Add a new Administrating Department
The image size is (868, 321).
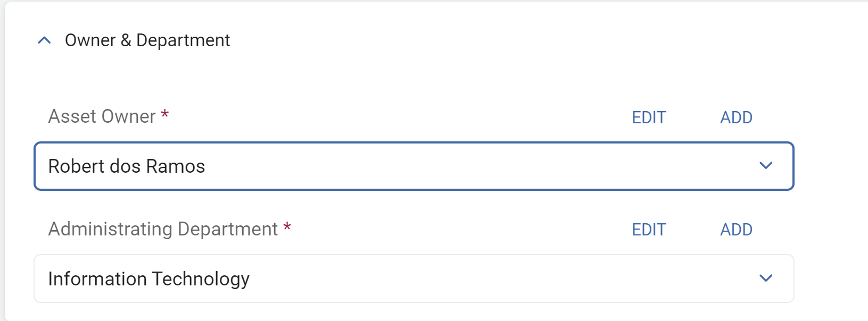pyautogui.click(x=736, y=230)
